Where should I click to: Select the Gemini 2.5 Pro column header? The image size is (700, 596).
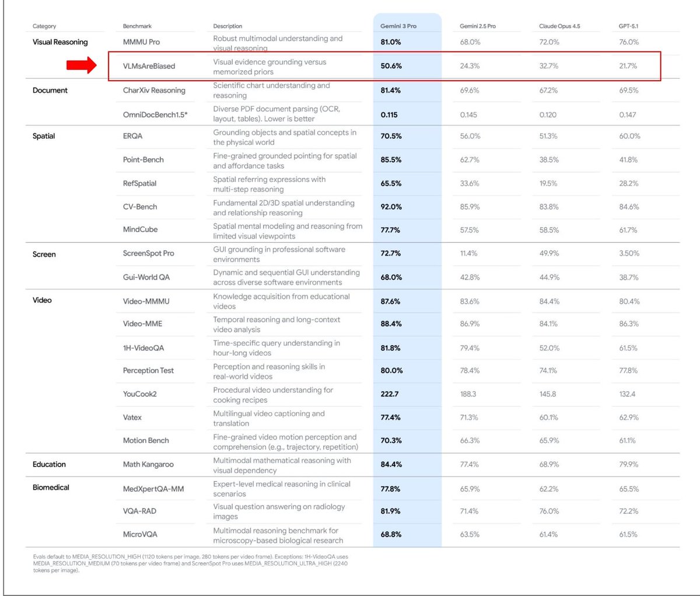click(478, 26)
